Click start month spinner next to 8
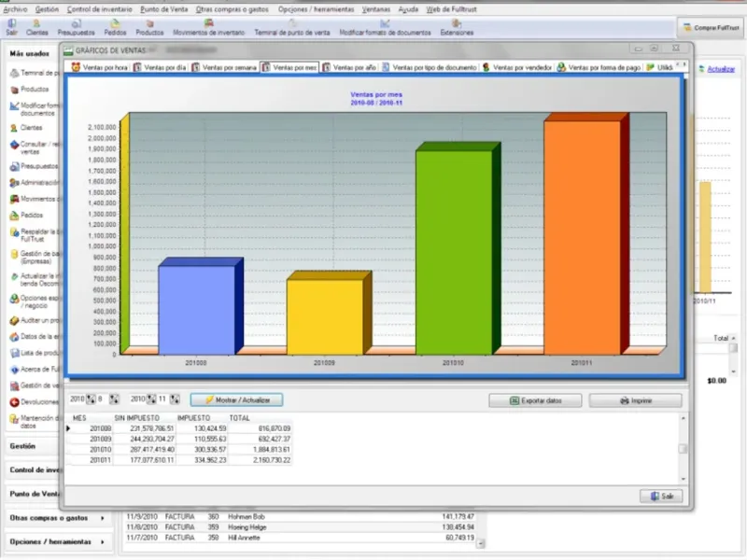The width and height of the screenshot is (747, 560). pos(114,399)
